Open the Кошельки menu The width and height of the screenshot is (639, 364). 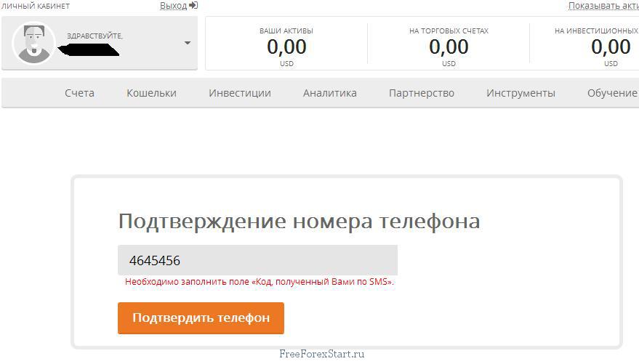[151, 93]
